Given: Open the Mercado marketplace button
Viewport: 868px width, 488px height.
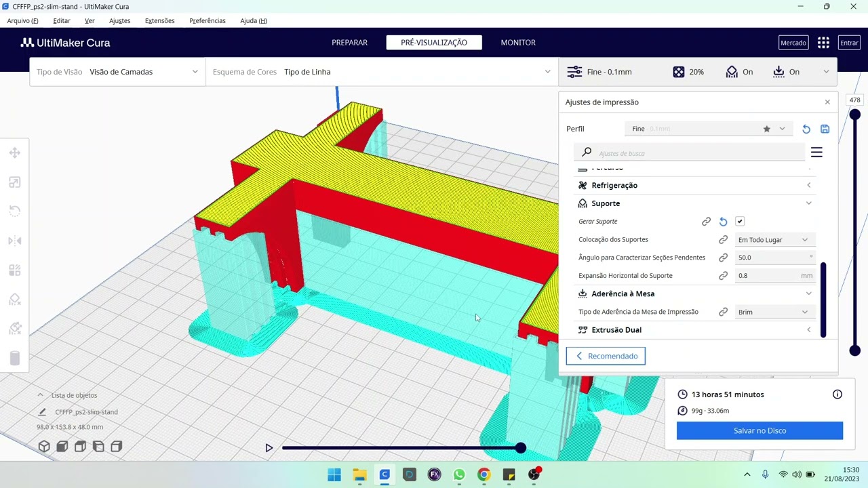Looking at the screenshot, I should [793, 43].
